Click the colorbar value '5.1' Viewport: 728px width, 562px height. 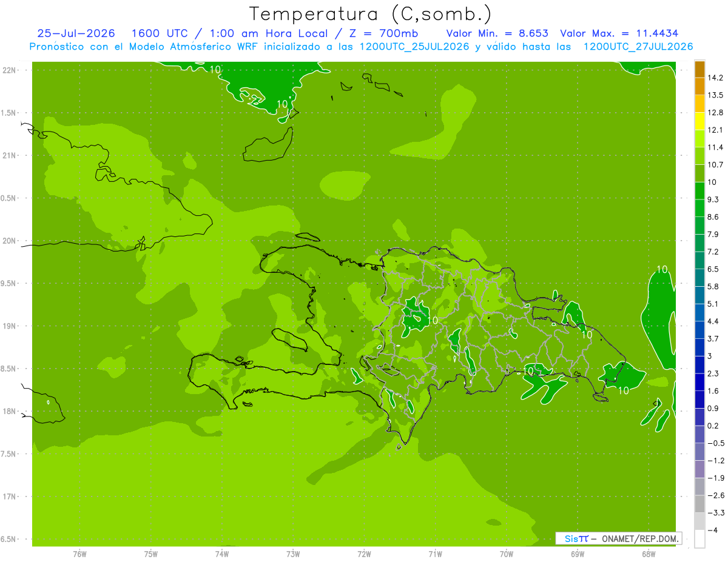pos(713,304)
